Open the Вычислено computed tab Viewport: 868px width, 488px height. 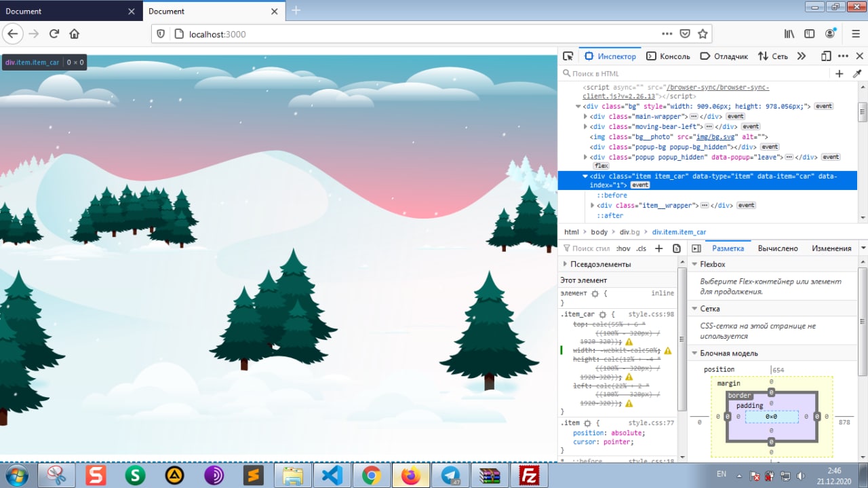(778, 248)
